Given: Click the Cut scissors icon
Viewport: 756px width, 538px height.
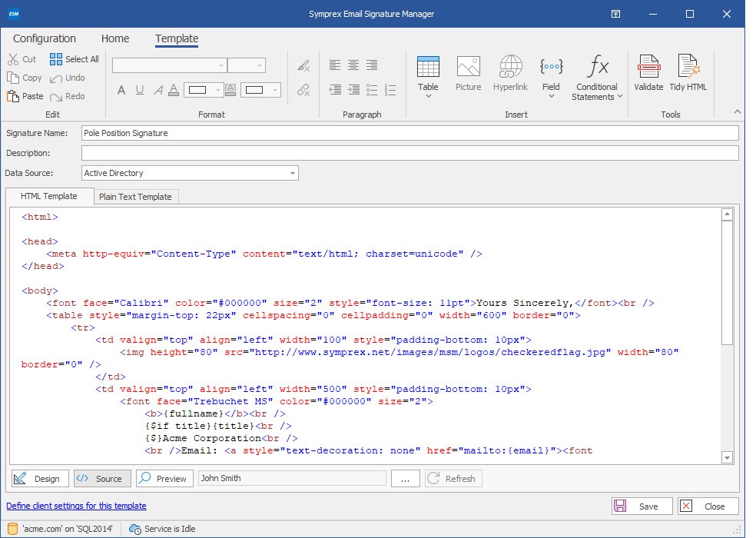Looking at the screenshot, I should pos(14,59).
